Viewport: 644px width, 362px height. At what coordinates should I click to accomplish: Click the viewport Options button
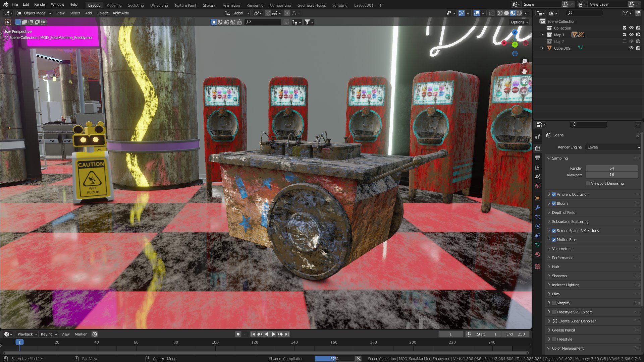pyautogui.click(x=519, y=22)
